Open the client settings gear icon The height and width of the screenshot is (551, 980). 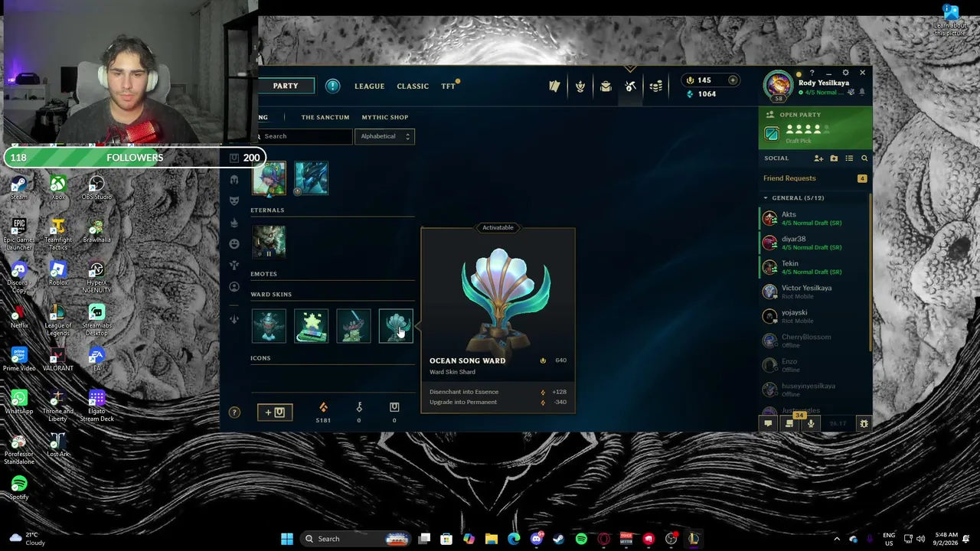[845, 73]
